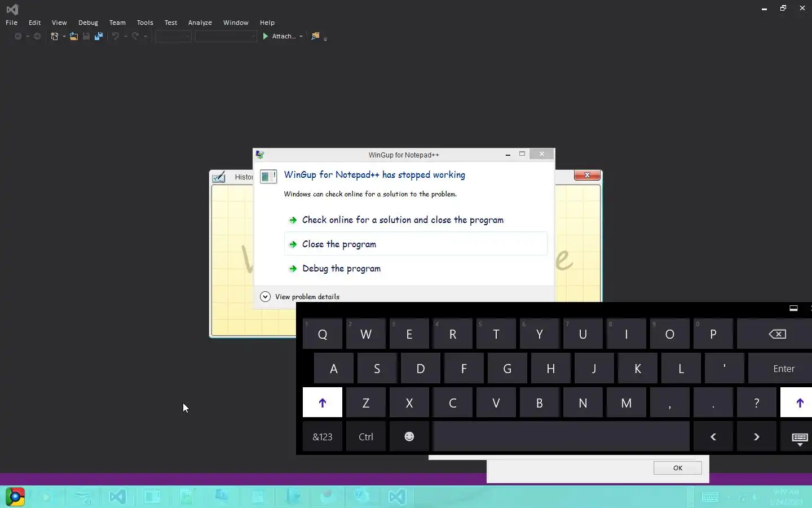Click the Undo toolbar icon
Image resolution: width=812 pixels, height=508 pixels.
(116, 36)
